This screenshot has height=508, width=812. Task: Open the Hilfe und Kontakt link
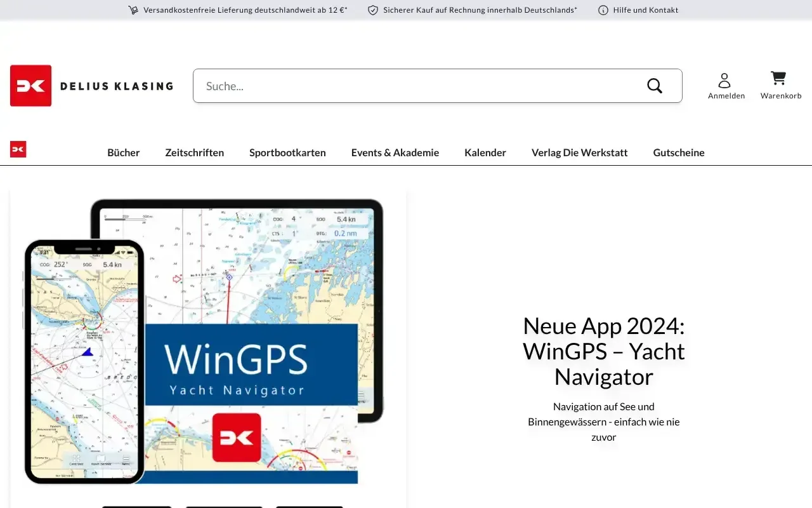645,10
